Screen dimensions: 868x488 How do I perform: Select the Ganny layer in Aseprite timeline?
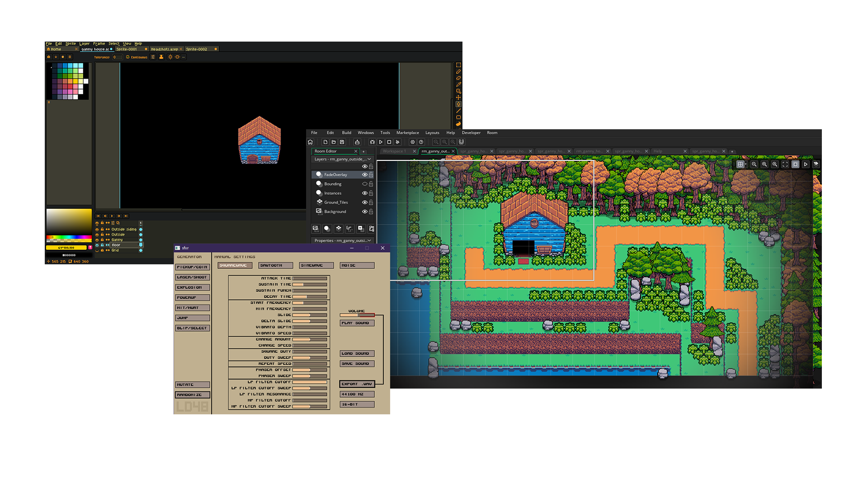pyautogui.click(x=117, y=240)
